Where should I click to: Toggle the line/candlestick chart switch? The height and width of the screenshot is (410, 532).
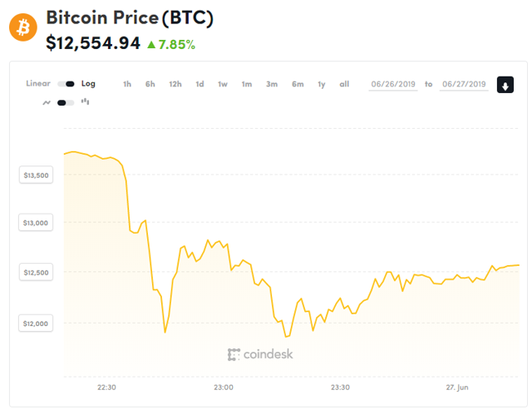[x=66, y=103]
